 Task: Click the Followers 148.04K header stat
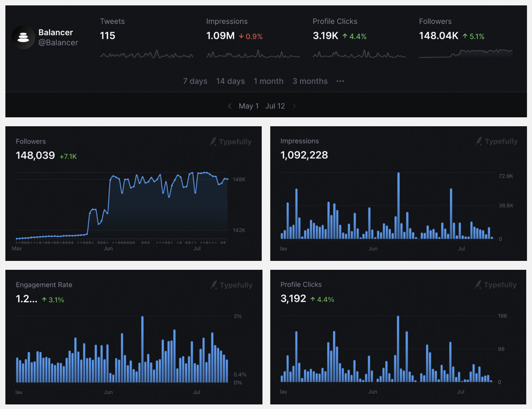tap(439, 36)
